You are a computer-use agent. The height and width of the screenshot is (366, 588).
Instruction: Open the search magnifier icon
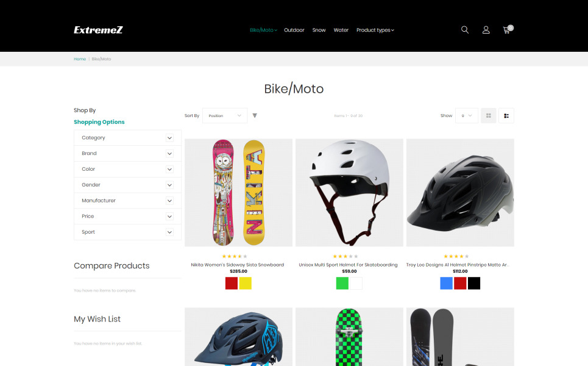(465, 30)
